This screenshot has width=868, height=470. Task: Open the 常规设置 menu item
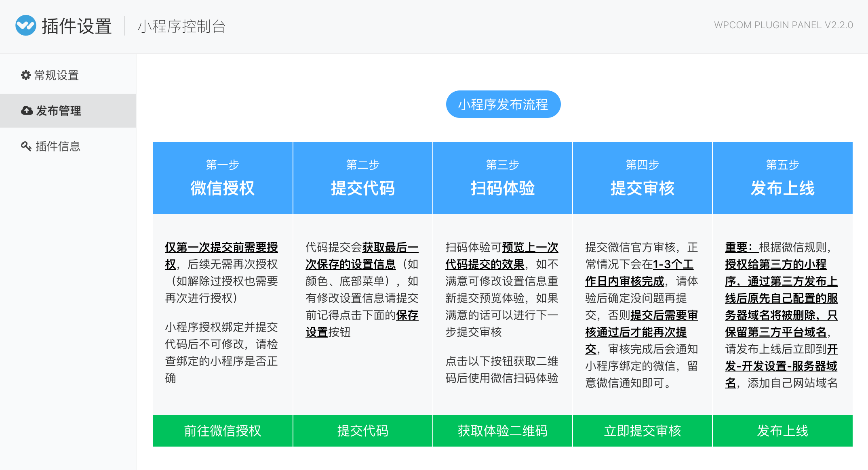click(68, 75)
